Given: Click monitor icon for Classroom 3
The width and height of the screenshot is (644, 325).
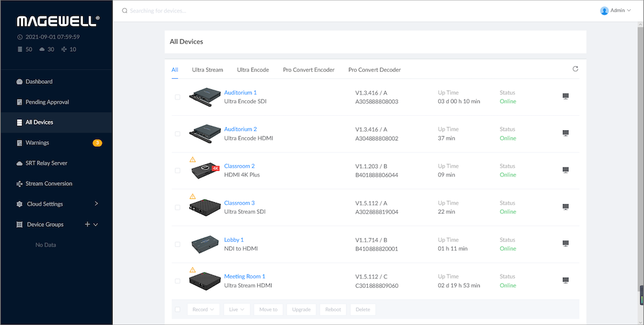Looking at the screenshot, I should (x=565, y=207).
